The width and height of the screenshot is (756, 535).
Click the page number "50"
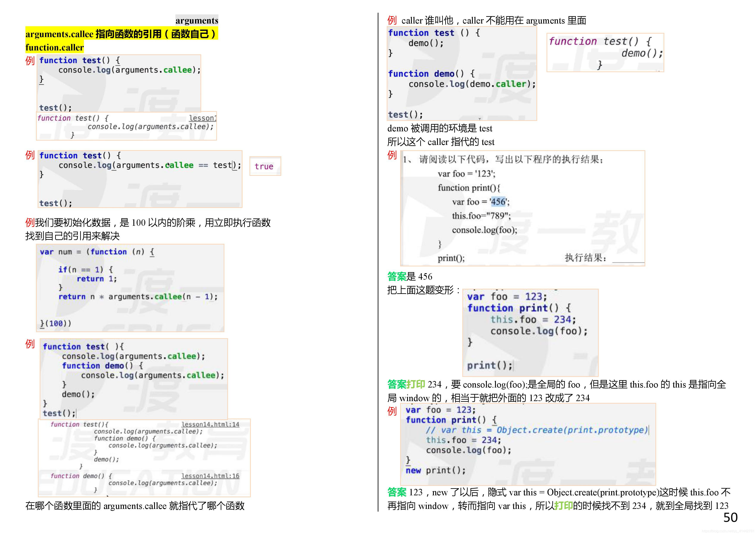[730, 518]
